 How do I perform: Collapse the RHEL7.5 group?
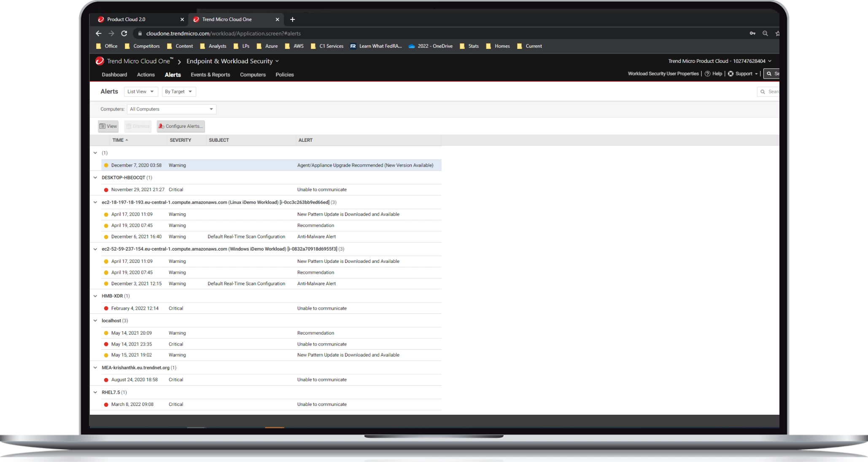95,392
